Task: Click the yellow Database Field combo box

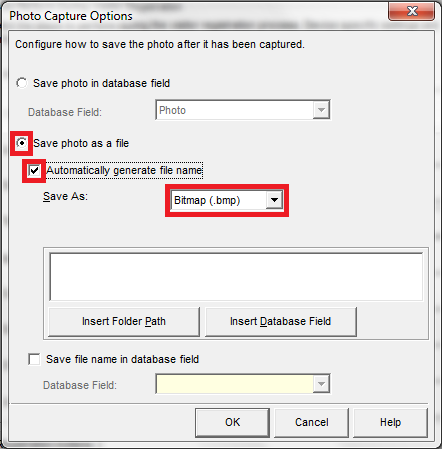Action: tap(243, 384)
